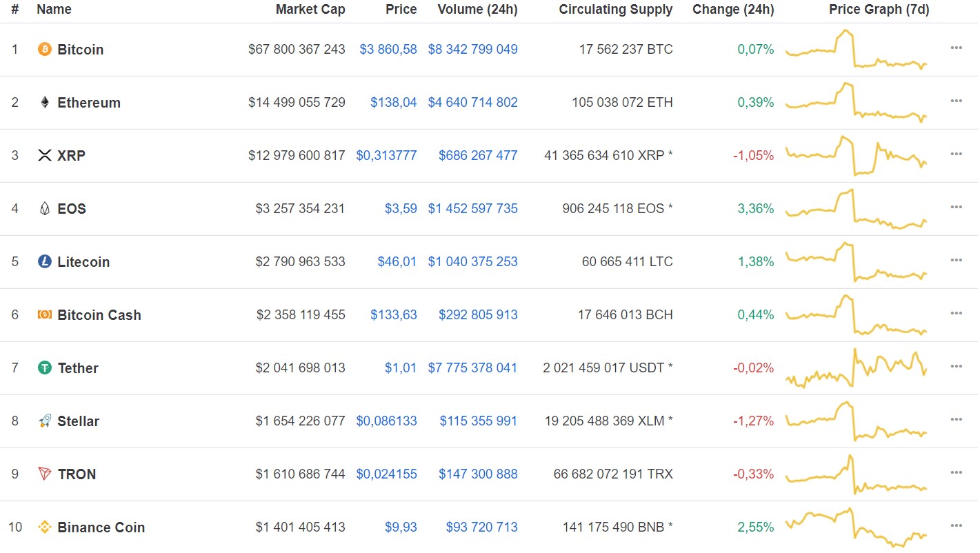Sort by the Price column header
The height and width of the screenshot is (553, 980).
pyautogui.click(x=401, y=10)
